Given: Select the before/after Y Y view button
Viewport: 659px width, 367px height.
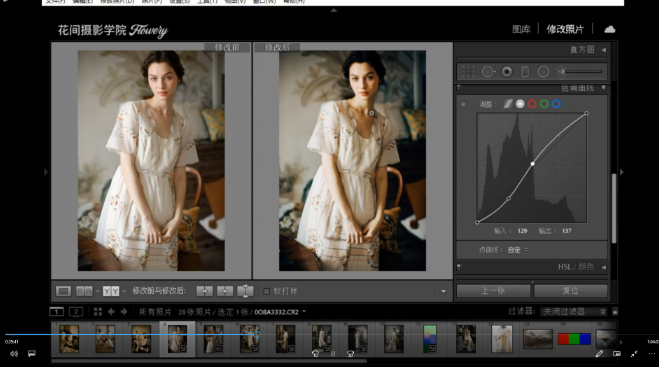Looking at the screenshot, I should tap(111, 291).
